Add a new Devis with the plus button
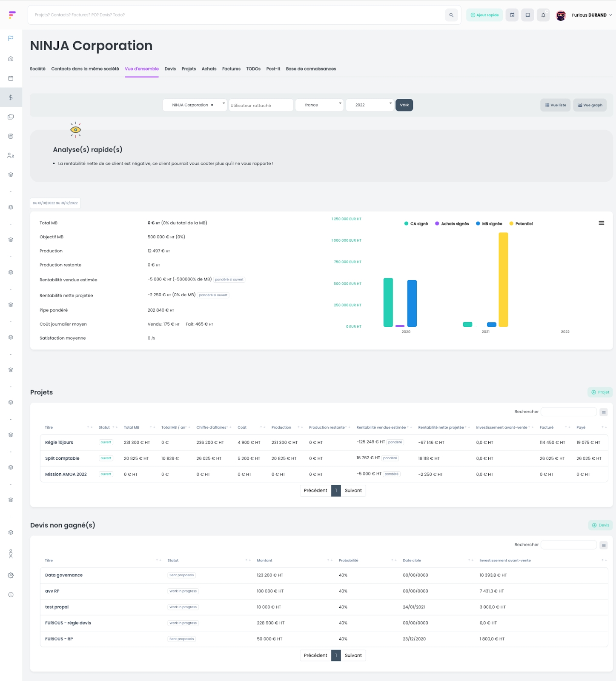Image resolution: width=616 pixels, height=681 pixels. coord(600,525)
